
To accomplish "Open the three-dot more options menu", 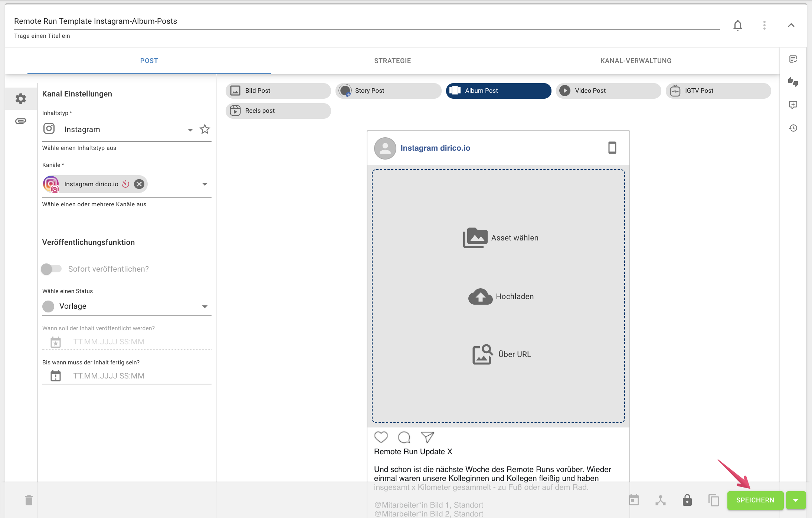I will 764,25.
